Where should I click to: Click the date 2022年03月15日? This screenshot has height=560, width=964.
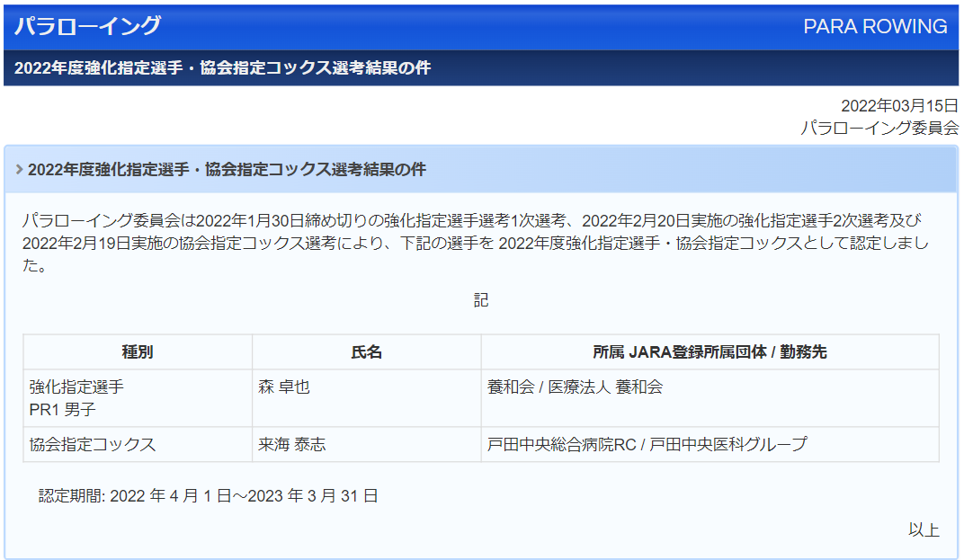click(x=899, y=106)
